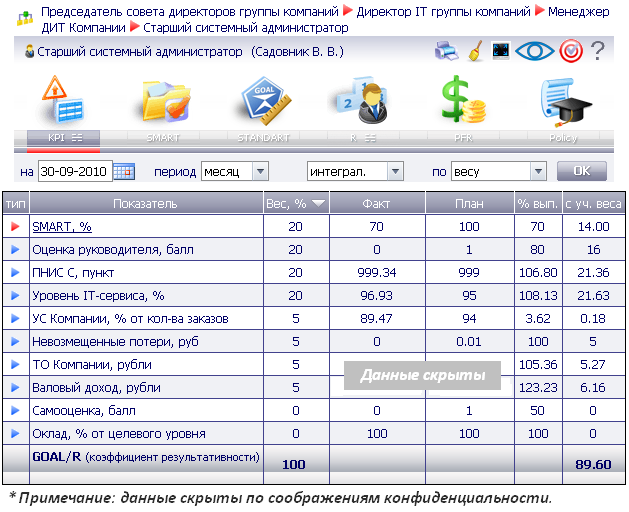Click the Факт column header
The image size is (629, 512).
pyautogui.click(x=377, y=204)
